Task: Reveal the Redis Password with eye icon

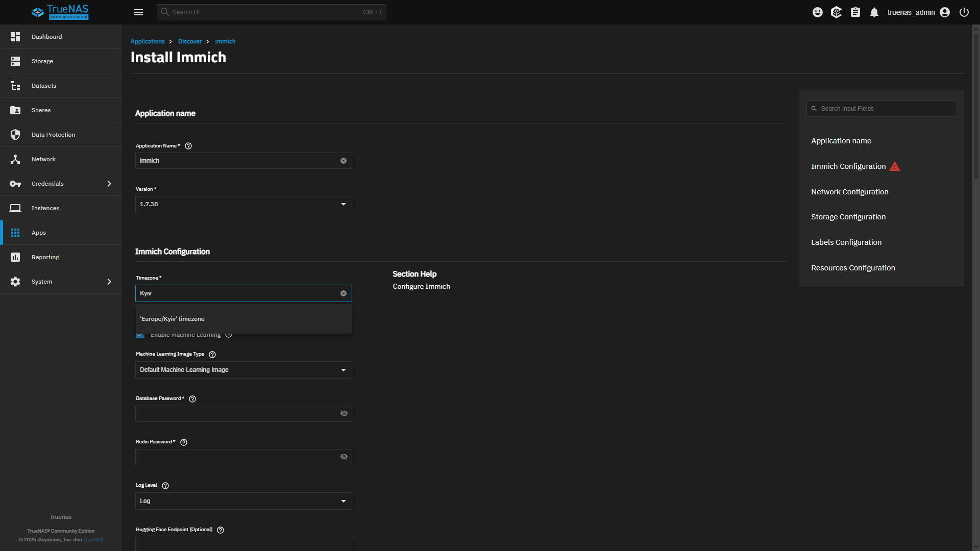Action: click(344, 457)
